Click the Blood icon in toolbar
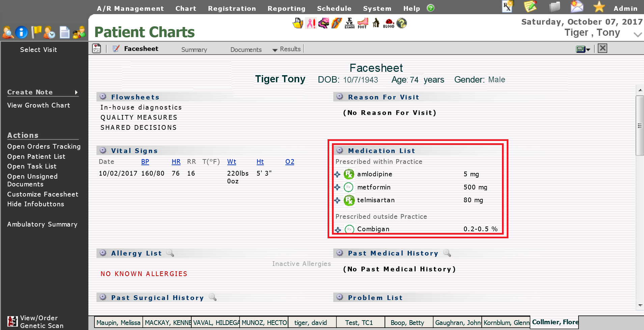Image resolution: width=644 pixels, height=330 pixels. (389, 23)
